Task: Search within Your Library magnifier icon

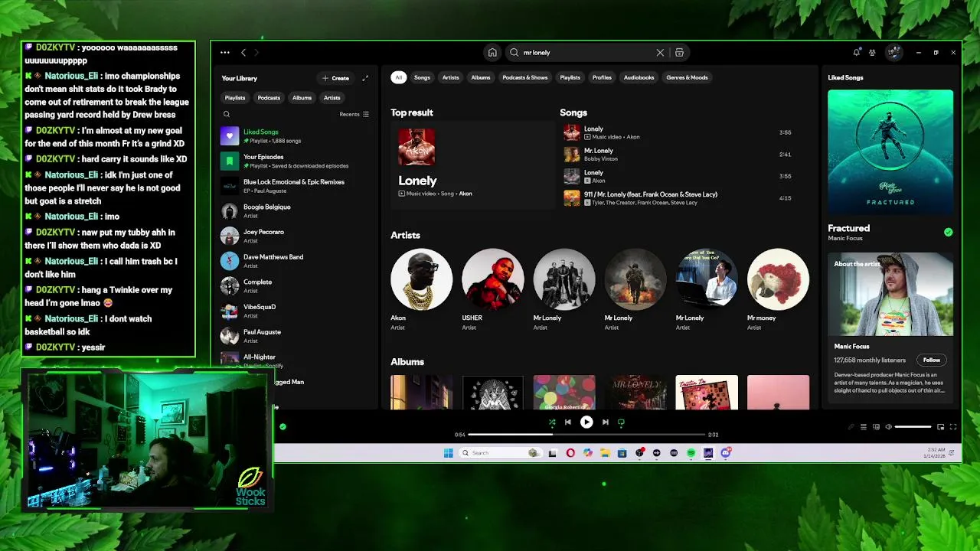Action: pyautogui.click(x=227, y=114)
